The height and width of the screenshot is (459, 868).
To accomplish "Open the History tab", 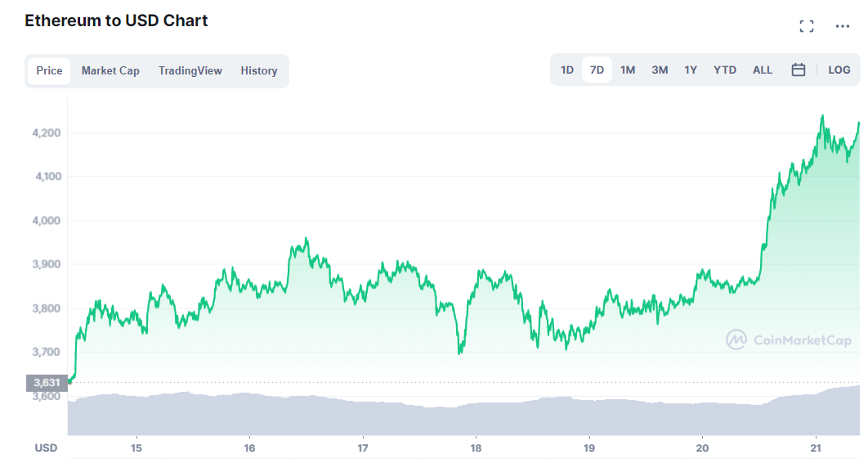I will 258,71.
